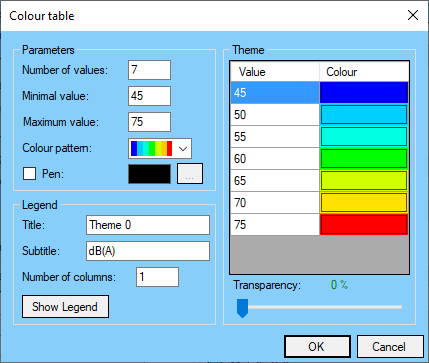Select the green swatch for 60
The image size is (429, 363).
[364, 159]
